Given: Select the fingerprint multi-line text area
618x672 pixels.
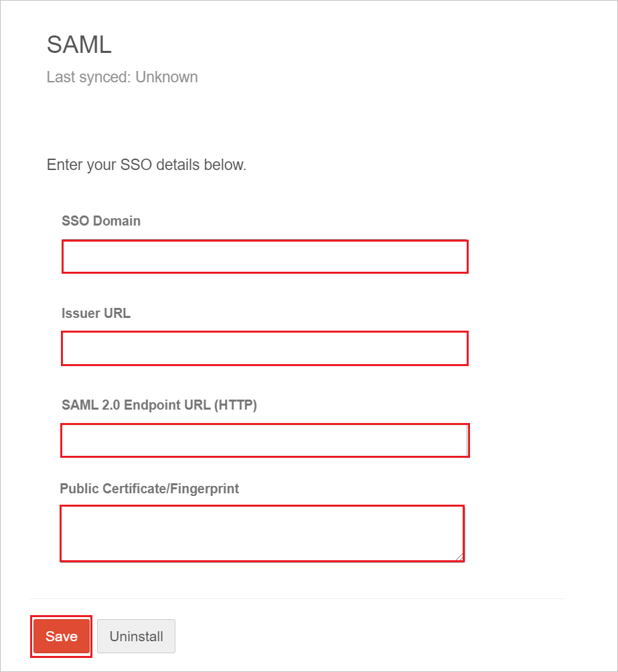Looking at the screenshot, I should (x=262, y=533).
